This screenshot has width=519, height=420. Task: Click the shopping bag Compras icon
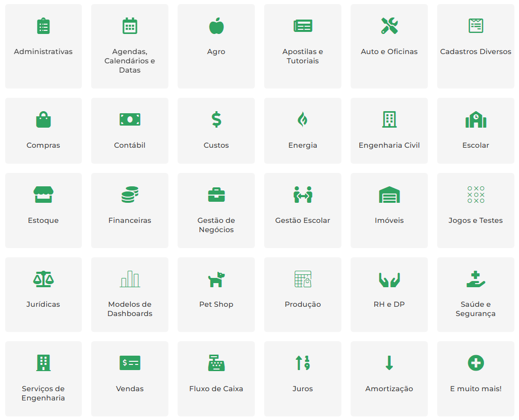pyautogui.click(x=43, y=119)
